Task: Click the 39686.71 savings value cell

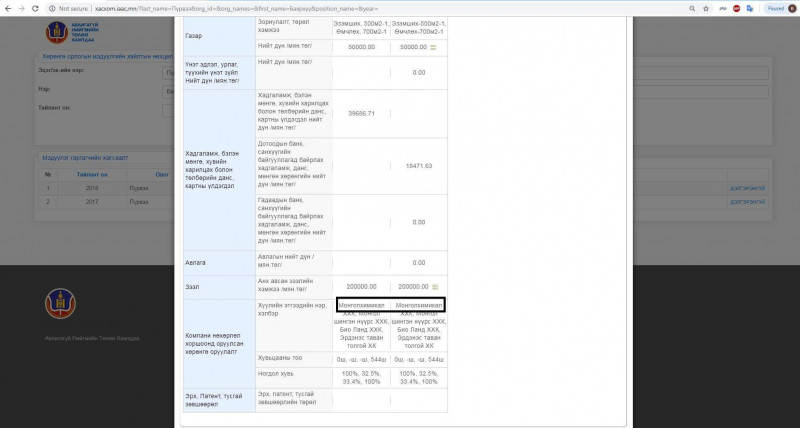Action: point(360,113)
